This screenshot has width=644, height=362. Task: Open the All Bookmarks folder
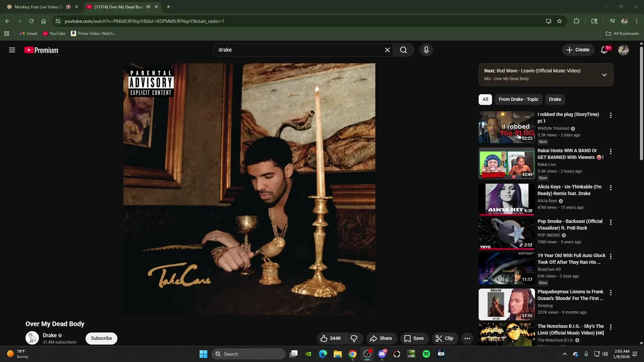622,33
